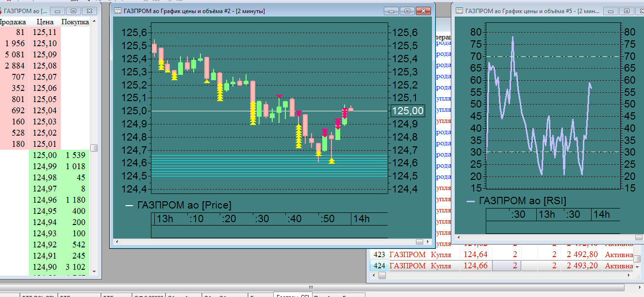Click the value 2 493,20 in orders table
Screen dimensions: 644x297
pyautogui.click(x=582, y=266)
